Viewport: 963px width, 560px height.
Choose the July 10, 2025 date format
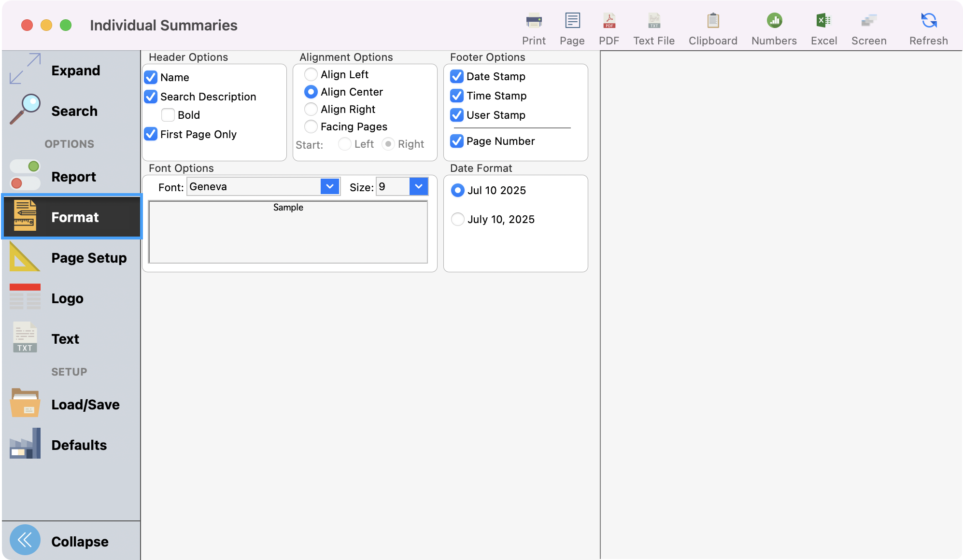[x=457, y=219]
